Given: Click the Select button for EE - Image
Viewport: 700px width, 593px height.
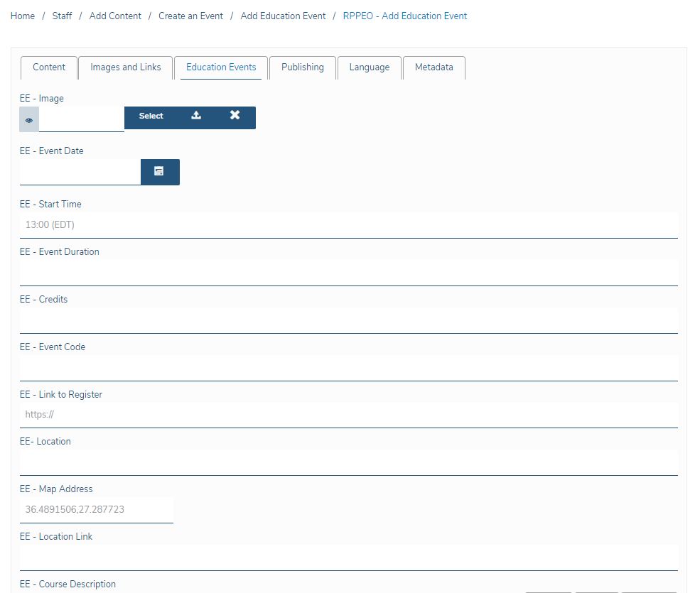Looking at the screenshot, I should click(151, 116).
